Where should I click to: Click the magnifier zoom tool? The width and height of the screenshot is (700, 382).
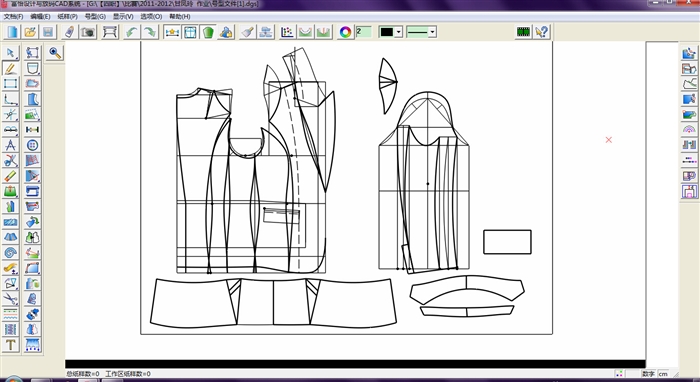[x=55, y=53]
